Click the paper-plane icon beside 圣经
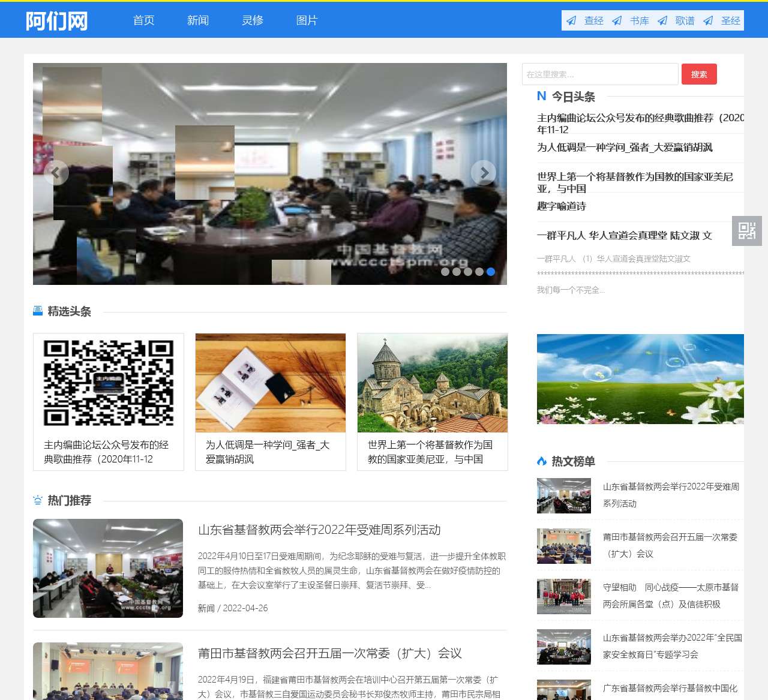Viewport: 768px width, 700px height. [709, 20]
